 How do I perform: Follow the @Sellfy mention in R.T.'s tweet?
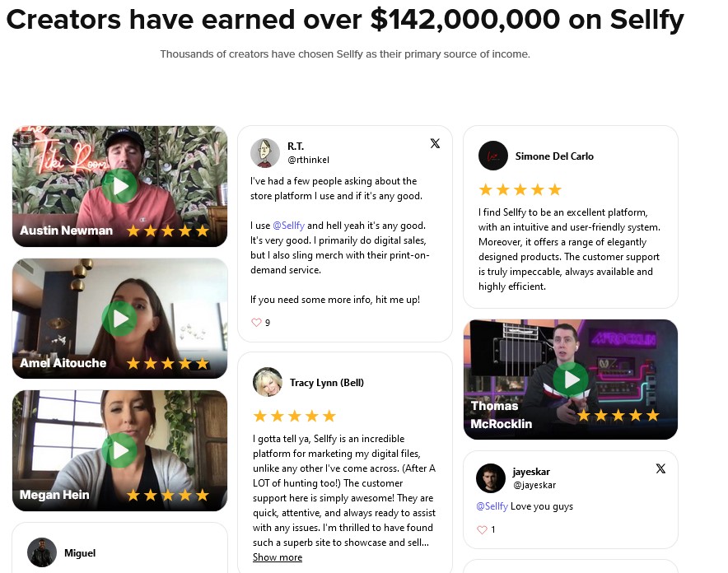tap(288, 226)
